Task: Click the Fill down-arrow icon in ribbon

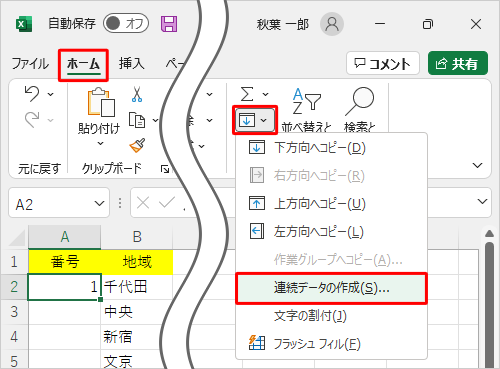Action: point(246,120)
